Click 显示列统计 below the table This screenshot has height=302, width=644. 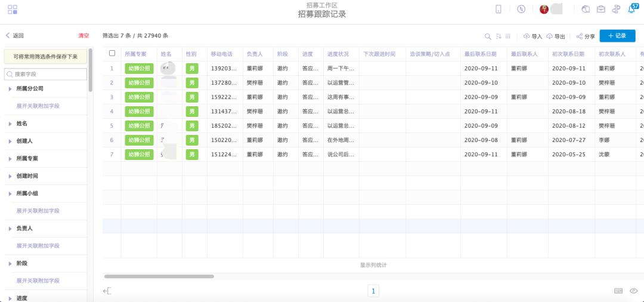coord(373,265)
